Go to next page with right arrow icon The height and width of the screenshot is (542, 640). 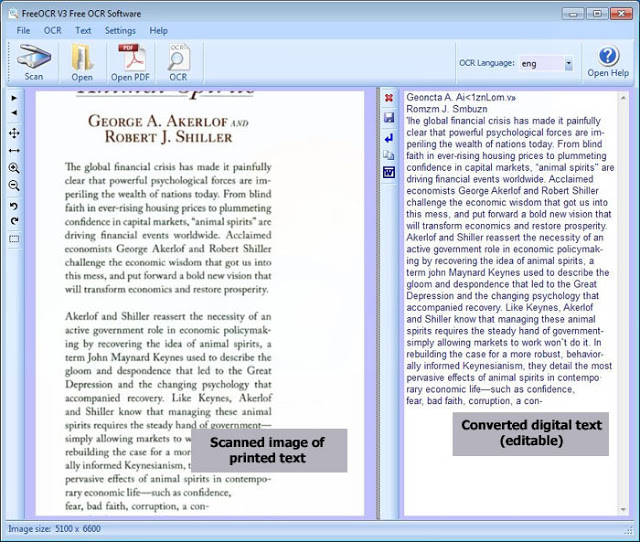(14, 98)
